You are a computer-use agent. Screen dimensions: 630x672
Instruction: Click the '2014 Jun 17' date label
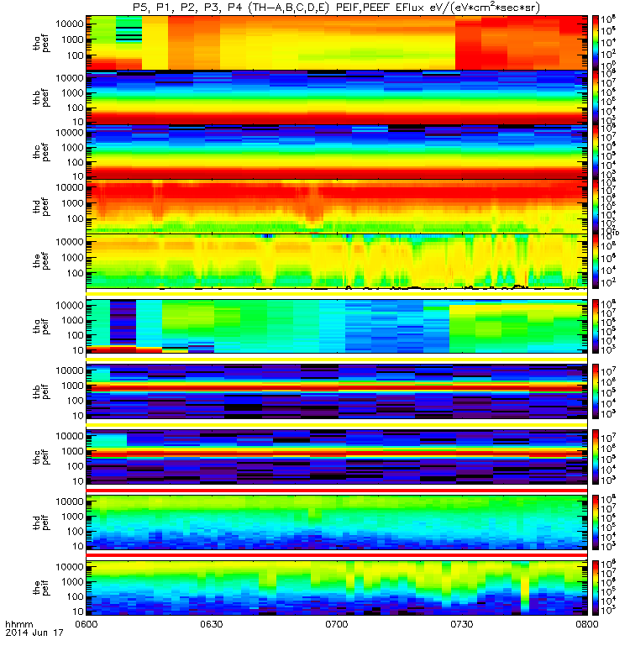(34, 633)
